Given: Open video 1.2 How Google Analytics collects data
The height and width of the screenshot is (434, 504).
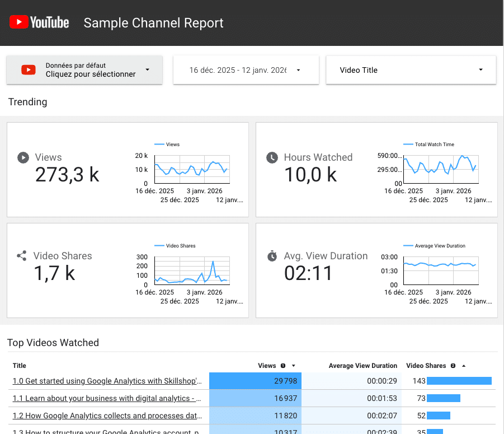Looking at the screenshot, I should click(x=107, y=416).
